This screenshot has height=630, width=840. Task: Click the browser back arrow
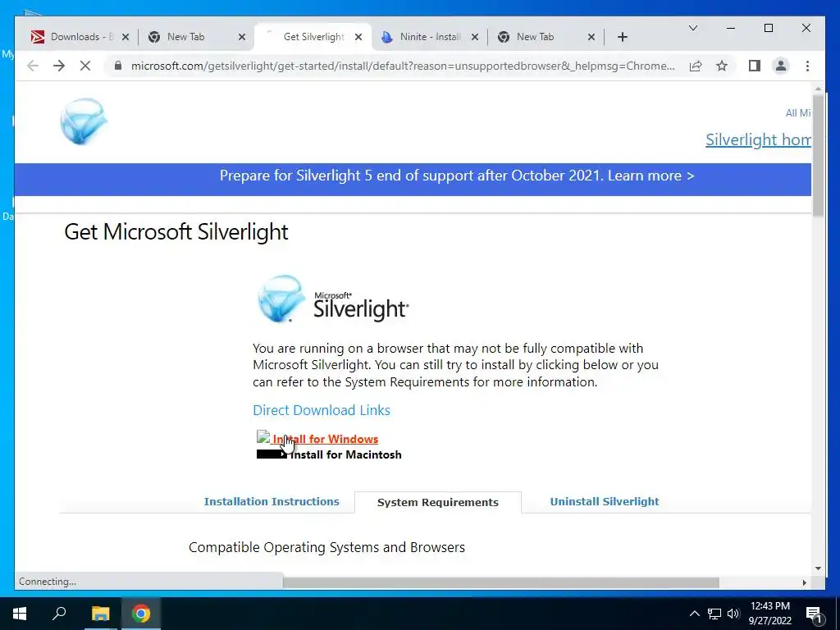pyautogui.click(x=33, y=66)
